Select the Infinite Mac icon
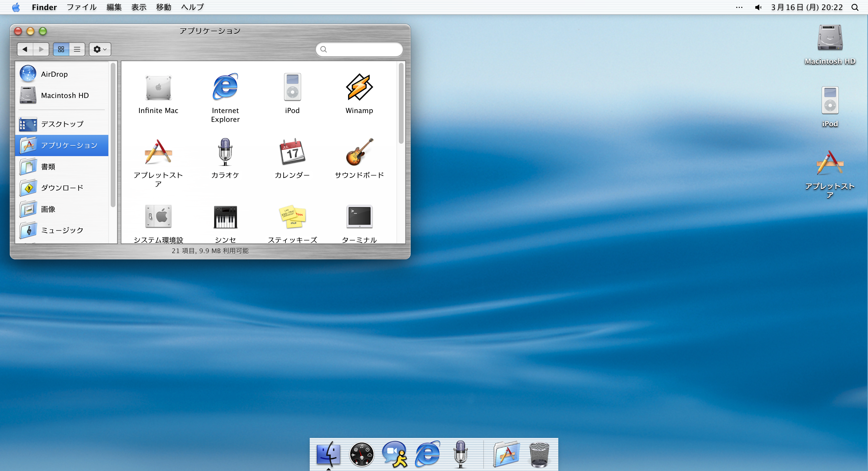This screenshot has width=868, height=471. (158, 88)
